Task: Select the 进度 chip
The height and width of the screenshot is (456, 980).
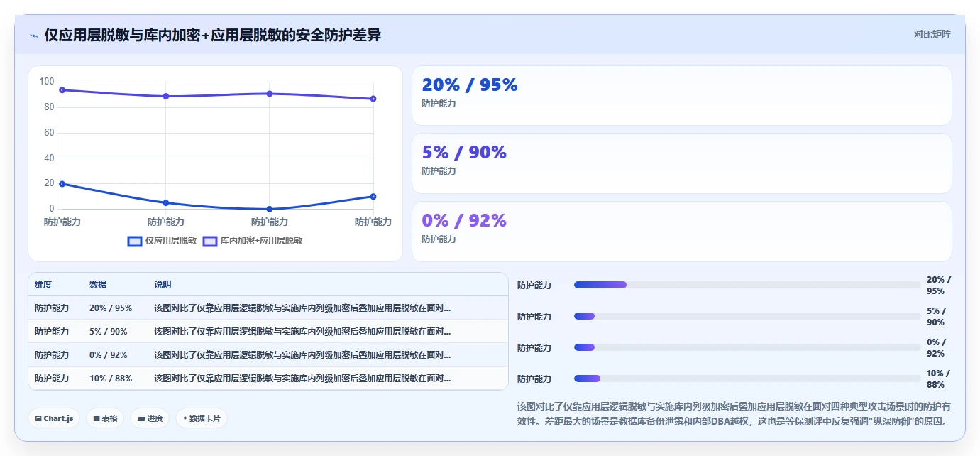Action: [150, 418]
